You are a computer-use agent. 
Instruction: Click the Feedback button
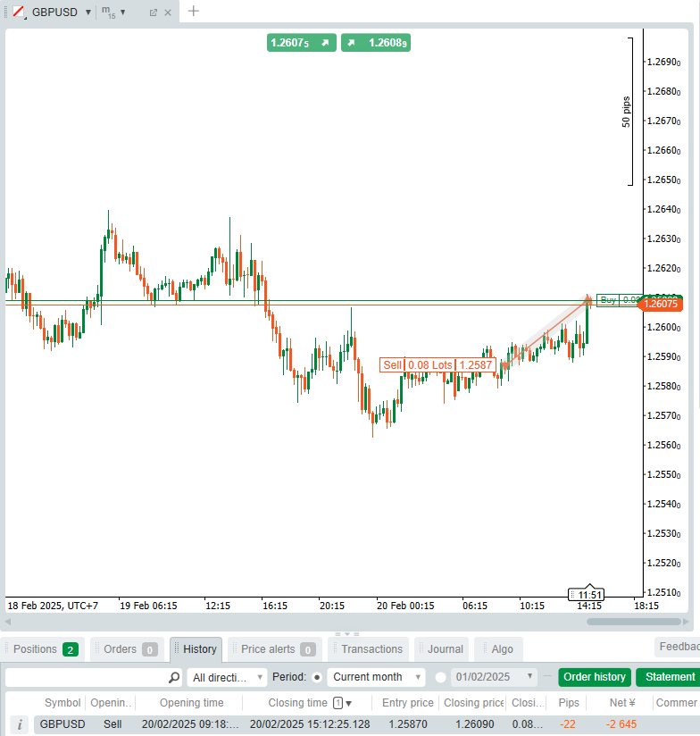[x=678, y=647]
